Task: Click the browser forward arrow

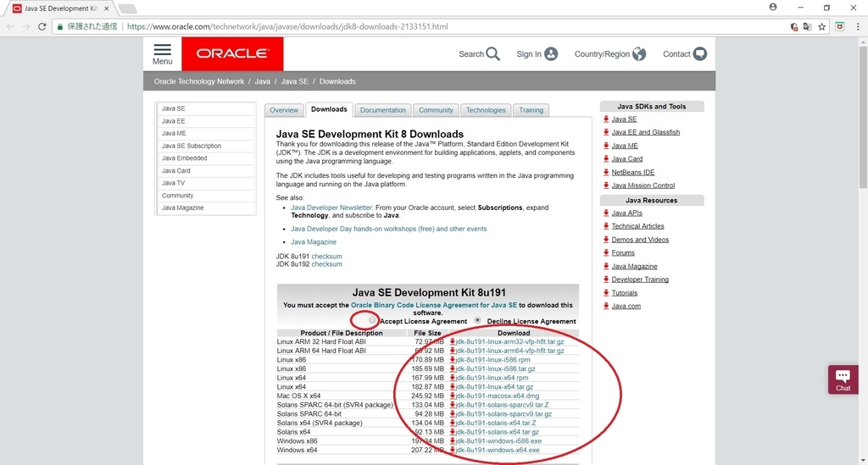Action: coord(26,26)
